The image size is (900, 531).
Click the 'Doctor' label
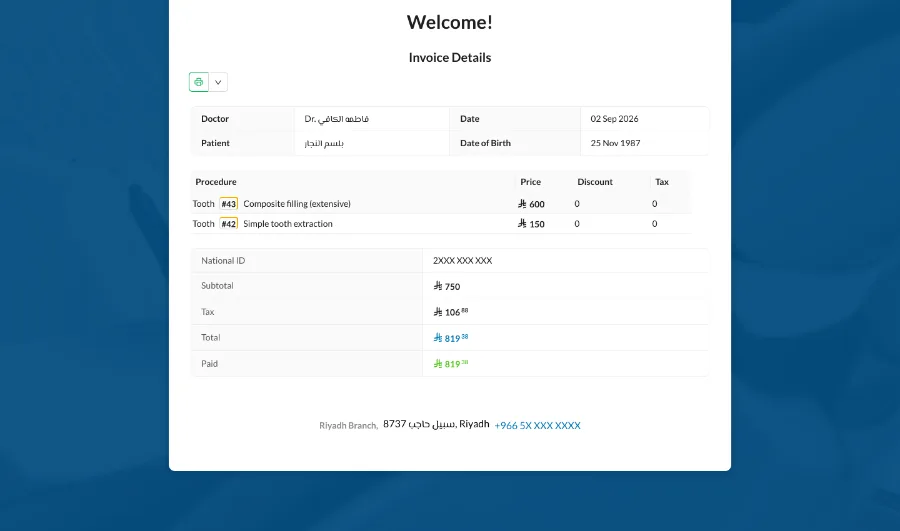click(215, 119)
